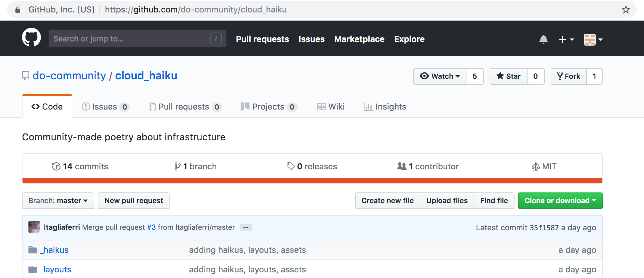Viewport: 644px width, 278px height.
Task: Open the repository Pull requests tab
Action: tap(186, 107)
